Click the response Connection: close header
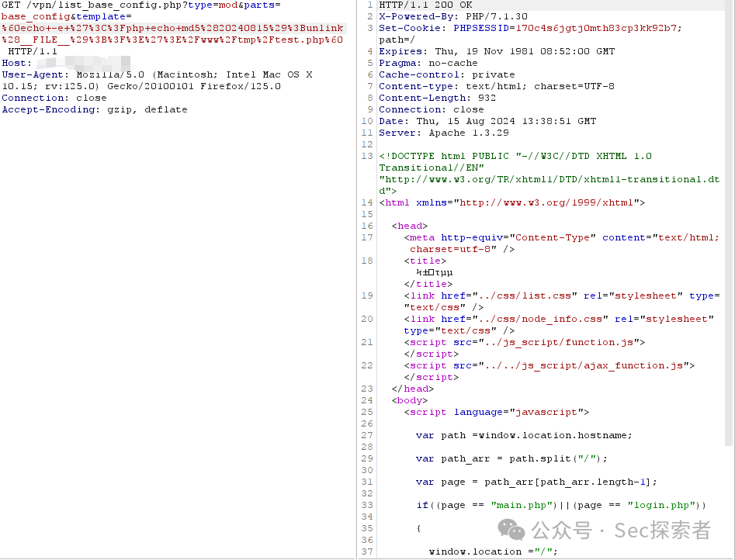This screenshot has width=735, height=560. [432, 109]
